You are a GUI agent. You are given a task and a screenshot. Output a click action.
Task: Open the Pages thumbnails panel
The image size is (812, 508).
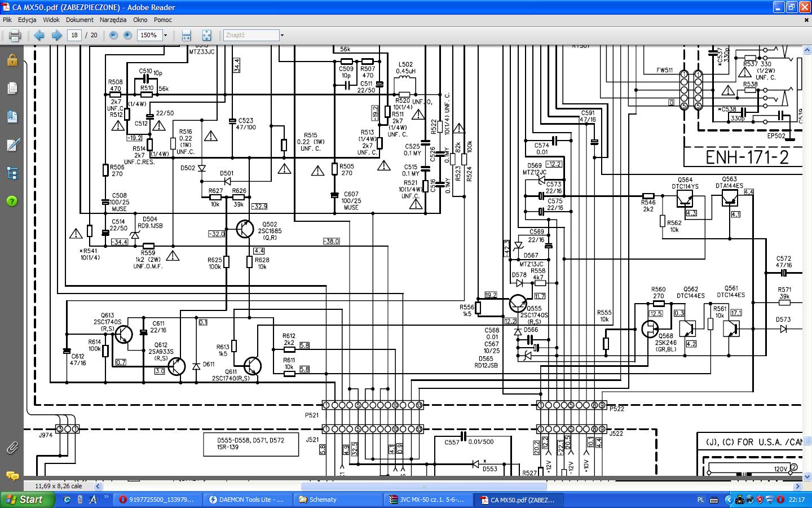[12, 88]
